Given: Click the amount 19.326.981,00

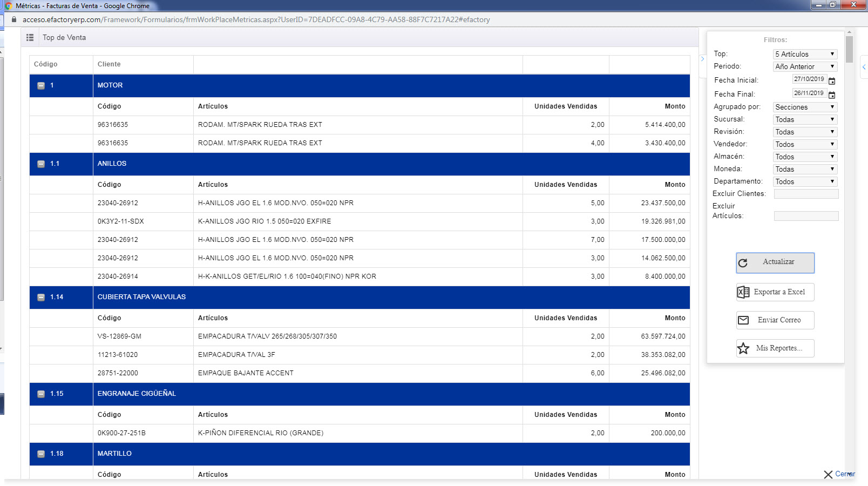Looking at the screenshot, I should [663, 221].
